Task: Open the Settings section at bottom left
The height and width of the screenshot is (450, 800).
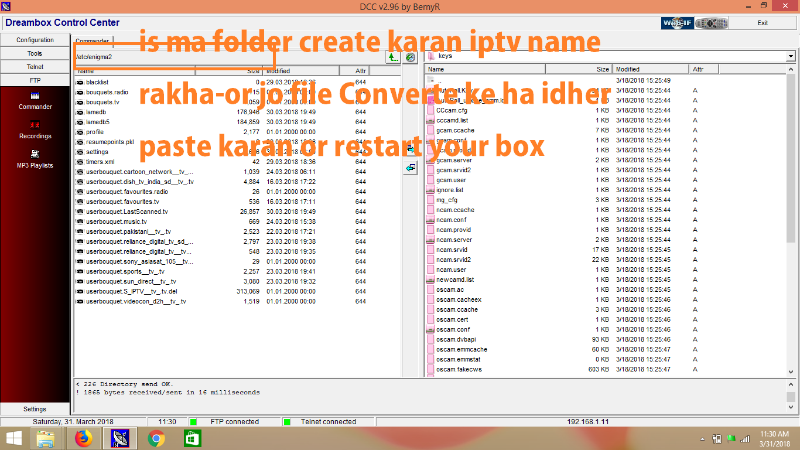Action: (35, 408)
